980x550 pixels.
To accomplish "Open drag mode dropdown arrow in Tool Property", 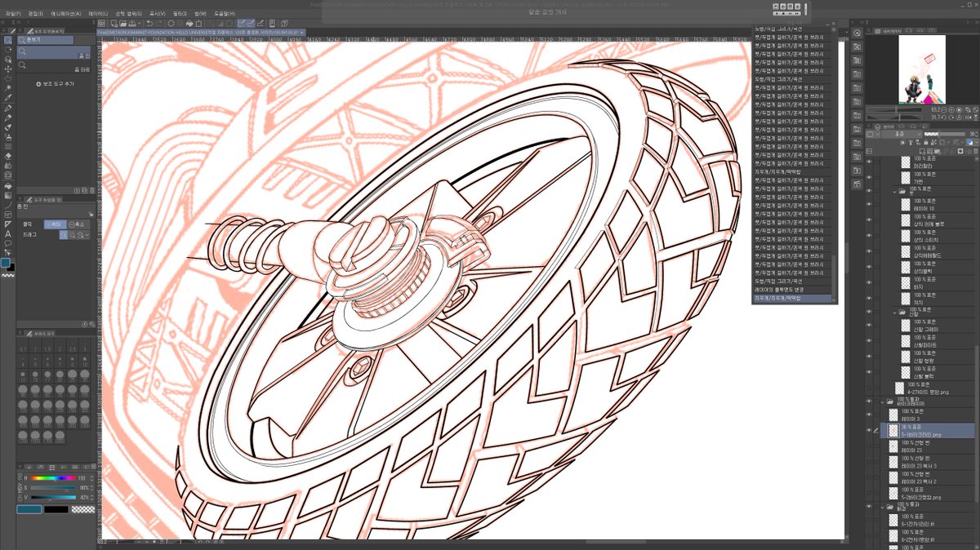I will point(87,234).
